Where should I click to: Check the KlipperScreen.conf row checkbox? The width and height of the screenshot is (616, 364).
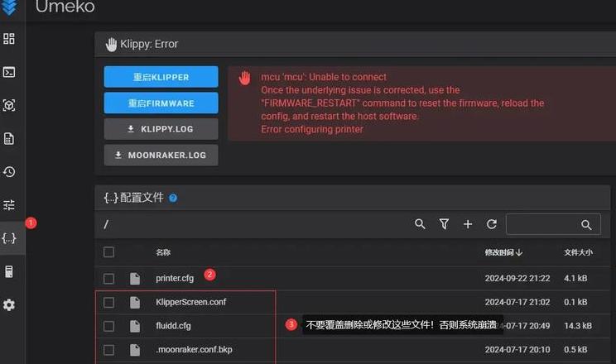[108, 302]
